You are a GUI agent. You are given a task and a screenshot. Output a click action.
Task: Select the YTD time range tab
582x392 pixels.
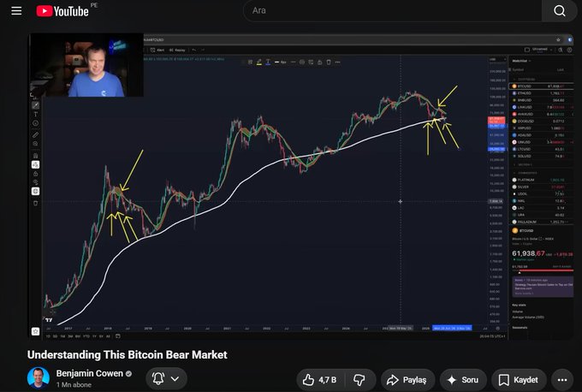pyautogui.click(x=86, y=336)
